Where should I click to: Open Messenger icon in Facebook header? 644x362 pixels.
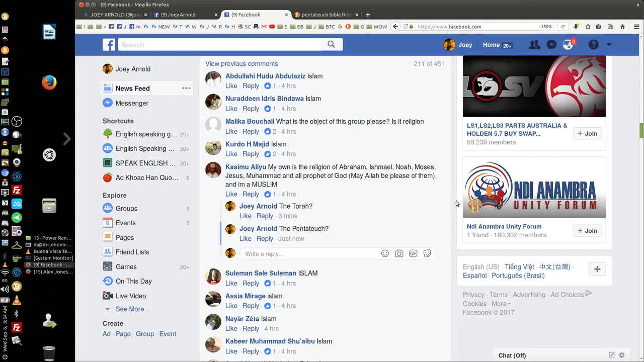pos(551,45)
